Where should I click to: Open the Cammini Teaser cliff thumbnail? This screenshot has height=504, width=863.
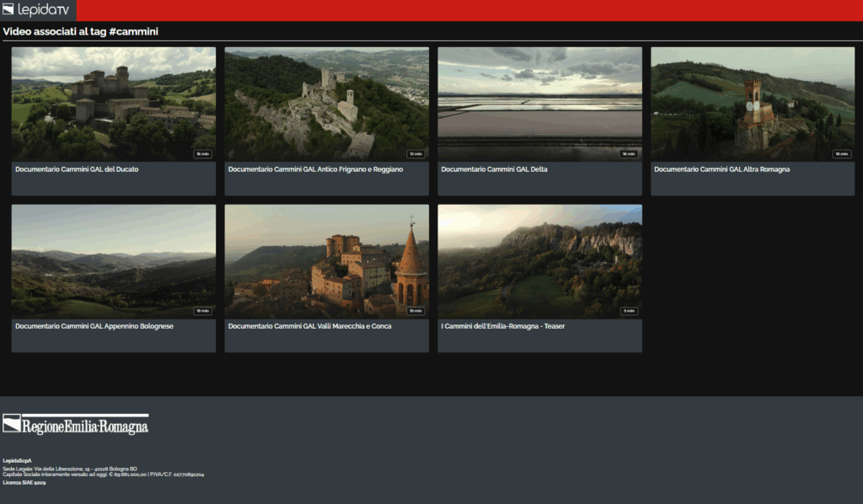(539, 260)
